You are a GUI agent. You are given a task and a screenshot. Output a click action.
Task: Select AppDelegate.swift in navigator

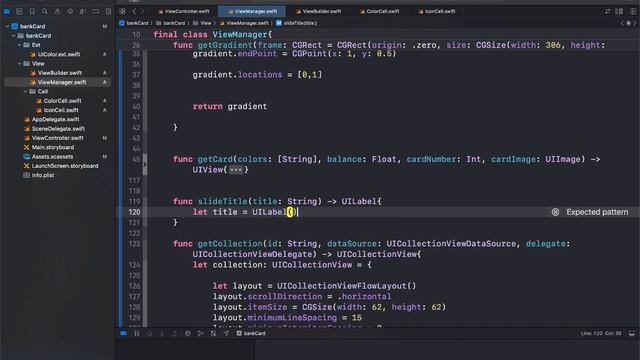pyautogui.click(x=51, y=120)
